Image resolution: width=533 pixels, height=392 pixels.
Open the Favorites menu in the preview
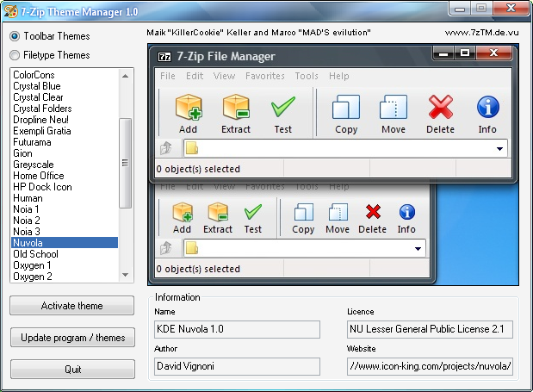point(265,76)
